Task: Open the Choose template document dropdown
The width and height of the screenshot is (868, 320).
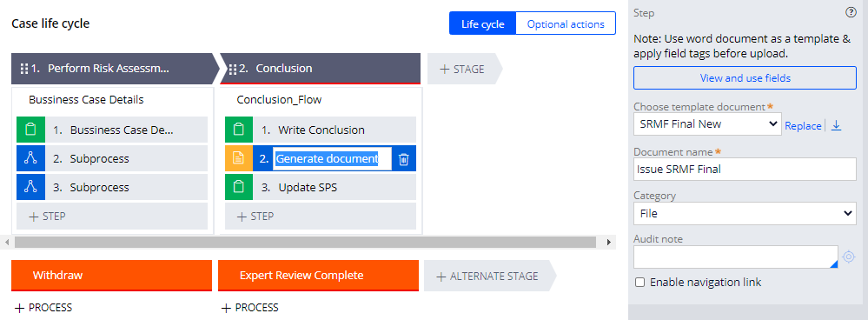Action: click(707, 124)
